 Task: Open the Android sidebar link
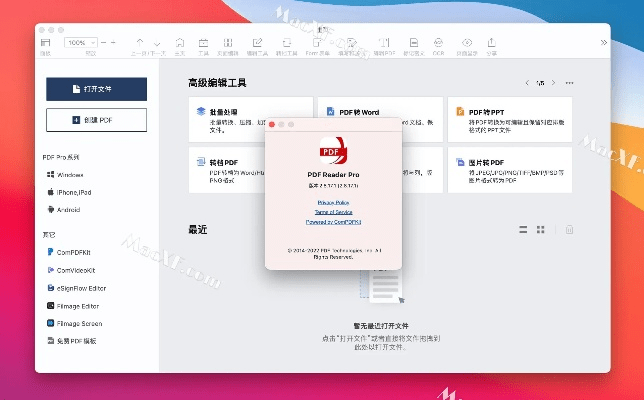64,209
